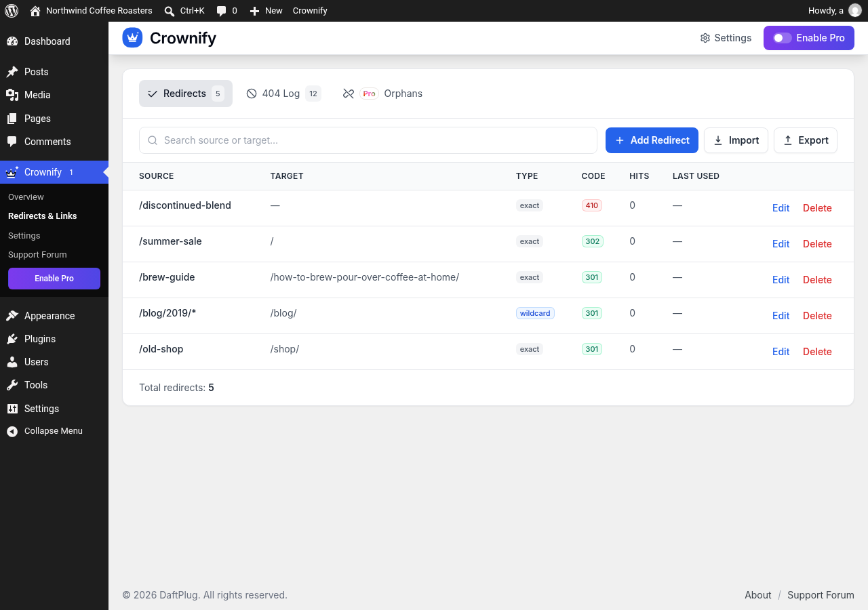Open the Orphans Pro tab

coord(382,94)
